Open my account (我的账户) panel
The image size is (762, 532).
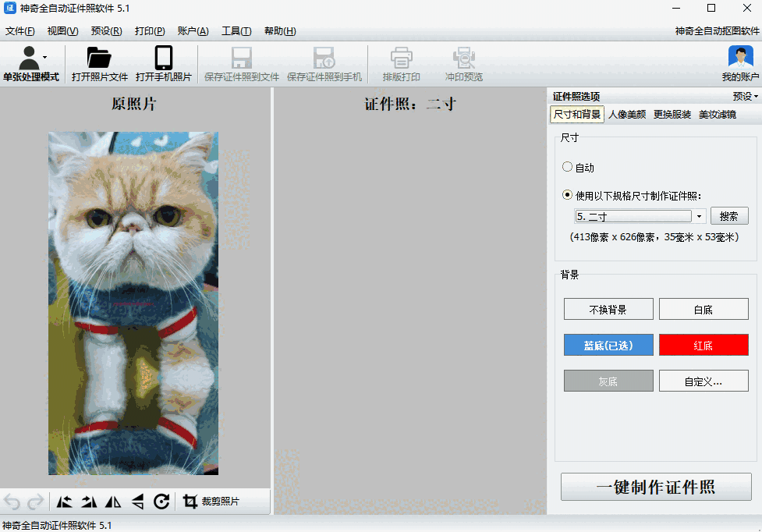(739, 62)
